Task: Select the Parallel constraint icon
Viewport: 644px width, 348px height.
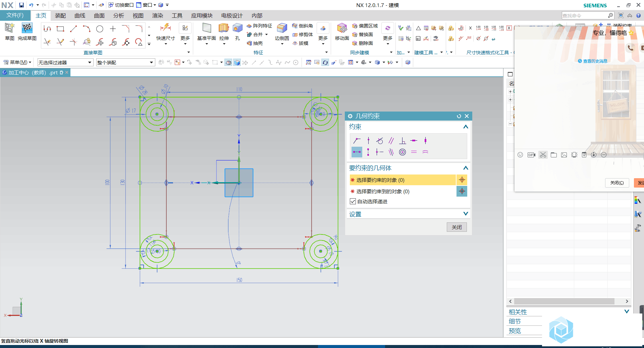Action: tap(391, 141)
